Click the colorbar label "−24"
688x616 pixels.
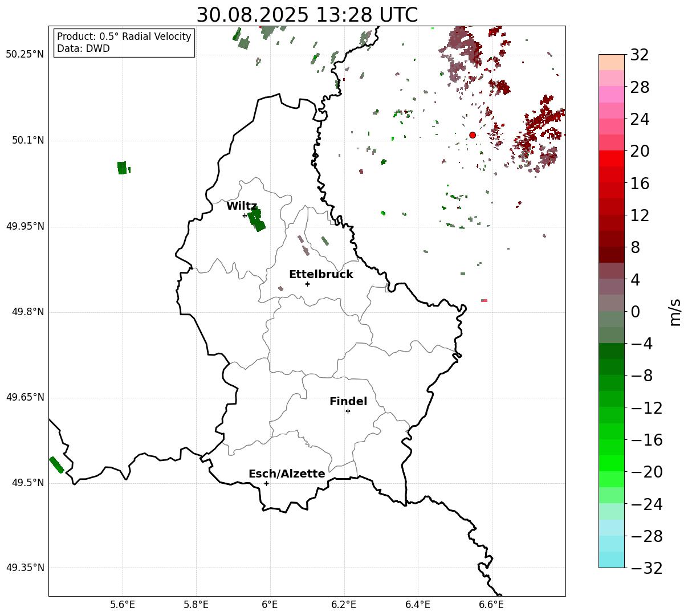tap(646, 504)
